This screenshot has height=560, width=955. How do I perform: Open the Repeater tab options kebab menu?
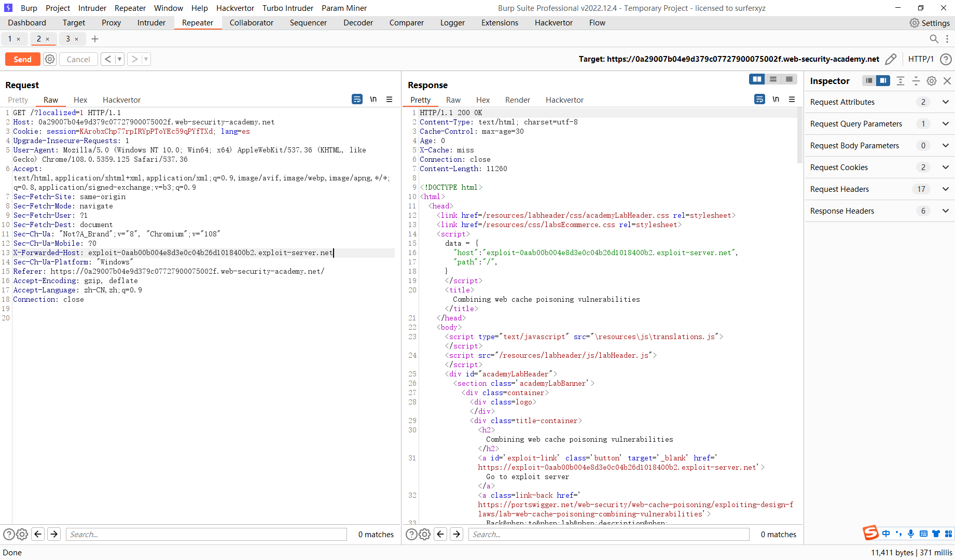point(947,39)
